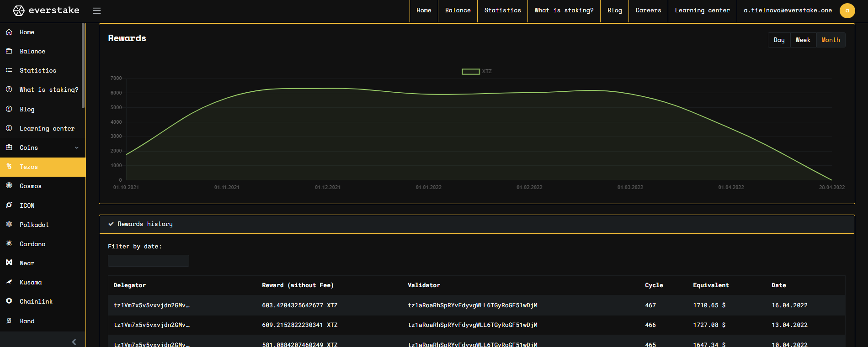This screenshot has width=868, height=347.
Task: Click the Band coin icon
Action: [9, 321]
